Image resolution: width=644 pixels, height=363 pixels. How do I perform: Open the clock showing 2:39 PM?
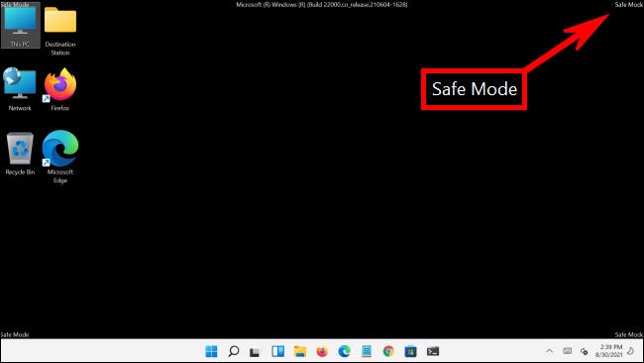click(x=609, y=351)
